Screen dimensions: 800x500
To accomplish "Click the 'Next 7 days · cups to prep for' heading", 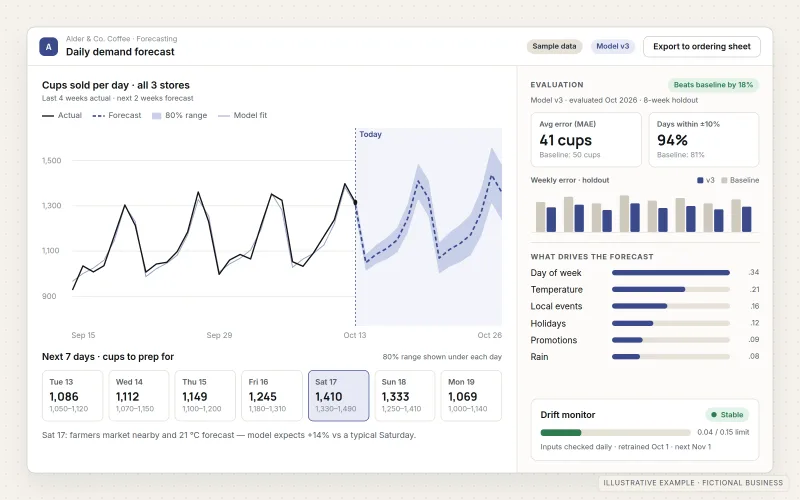I will click(x=108, y=357).
